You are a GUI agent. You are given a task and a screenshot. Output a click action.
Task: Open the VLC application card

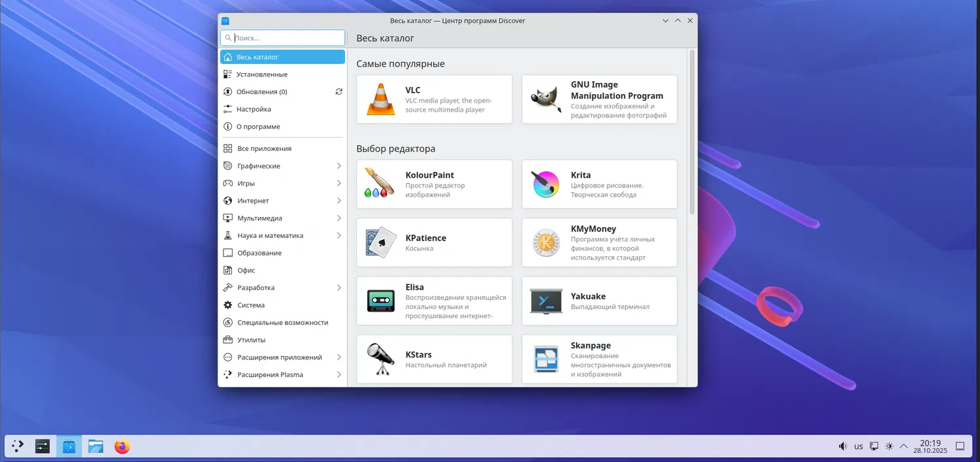(434, 99)
